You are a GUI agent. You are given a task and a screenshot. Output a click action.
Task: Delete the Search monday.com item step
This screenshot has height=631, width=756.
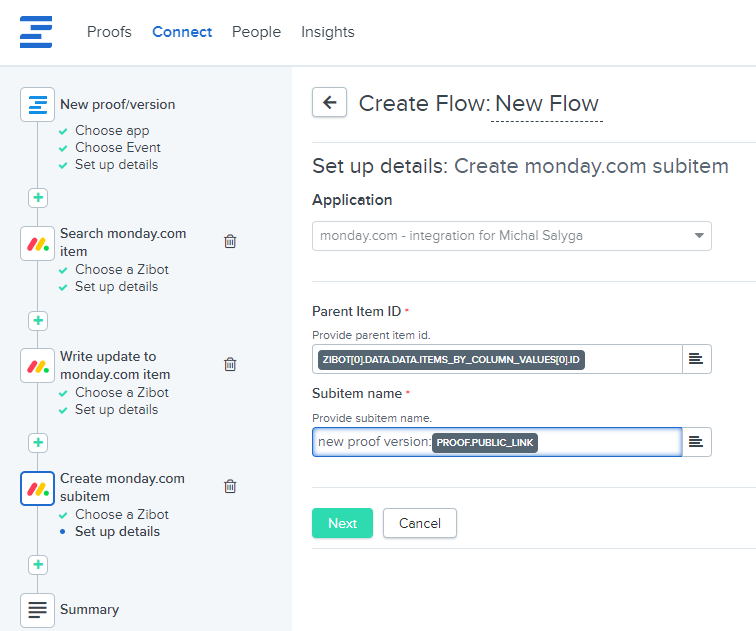[230, 241]
